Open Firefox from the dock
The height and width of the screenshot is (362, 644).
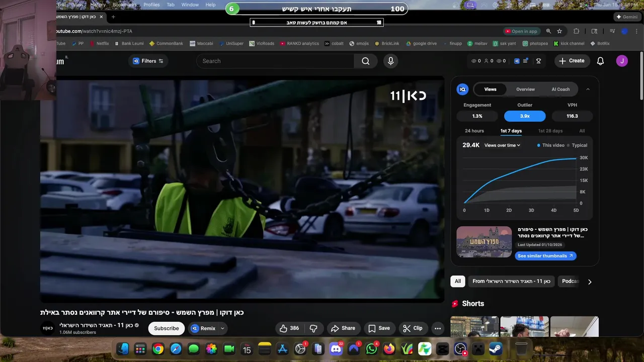(x=389, y=348)
